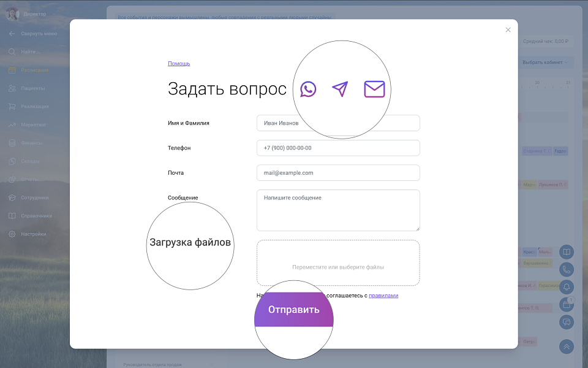Open WhatsApp contact icon
The image size is (588, 368).
[x=308, y=90]
